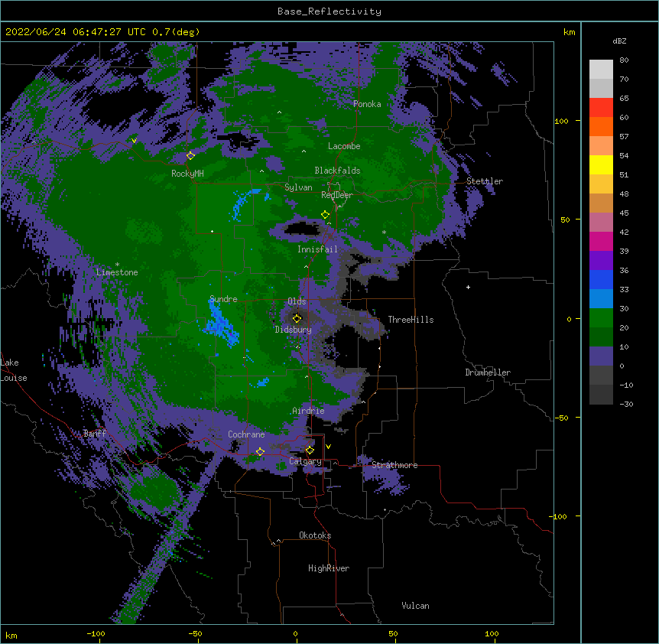Click the Innisfail city label
Viewport: 659px width, 644px height.
coord(317,249)
